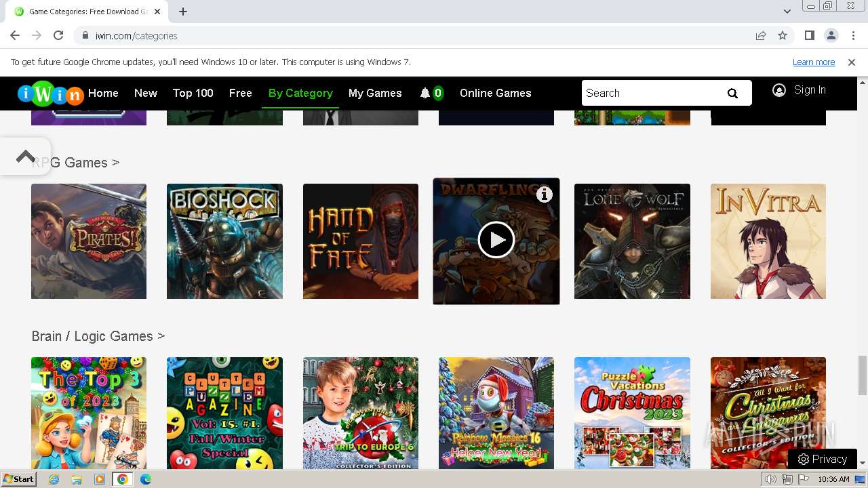Click the Chrome taskbar icon
The height and width of the screenshot is (488, 868).
pyautogui.click(x=123, y=479)
